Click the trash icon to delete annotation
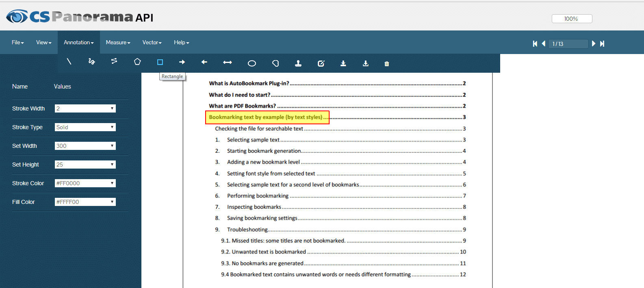The height and width of the screenshot is (288, 644). tap(387, 64)
